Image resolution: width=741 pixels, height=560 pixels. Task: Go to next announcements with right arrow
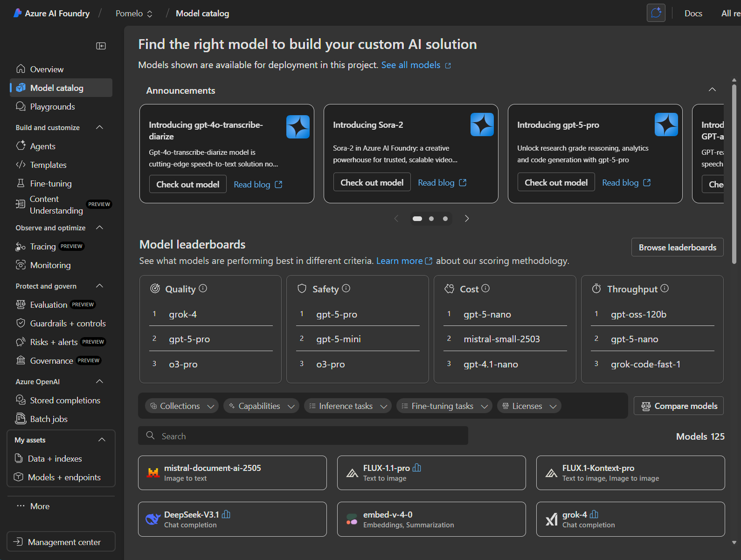tap(467, 219)
